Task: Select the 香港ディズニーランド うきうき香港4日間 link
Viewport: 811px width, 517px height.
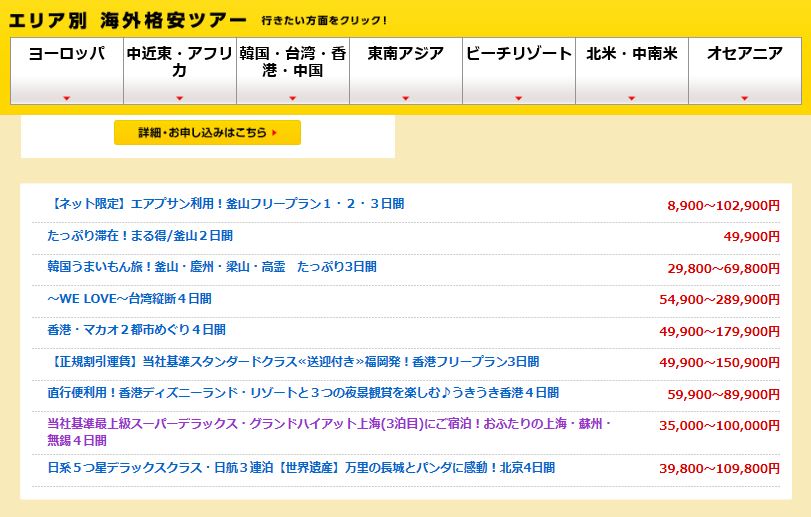Action: pyautogui.click(x=303, y=393)
